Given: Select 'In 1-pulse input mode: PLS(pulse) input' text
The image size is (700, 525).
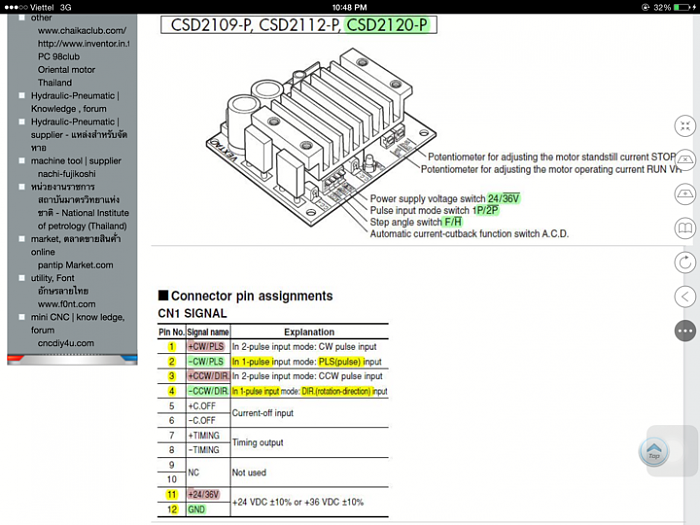Looking at the screenshot, I should (x=307, y=362).
